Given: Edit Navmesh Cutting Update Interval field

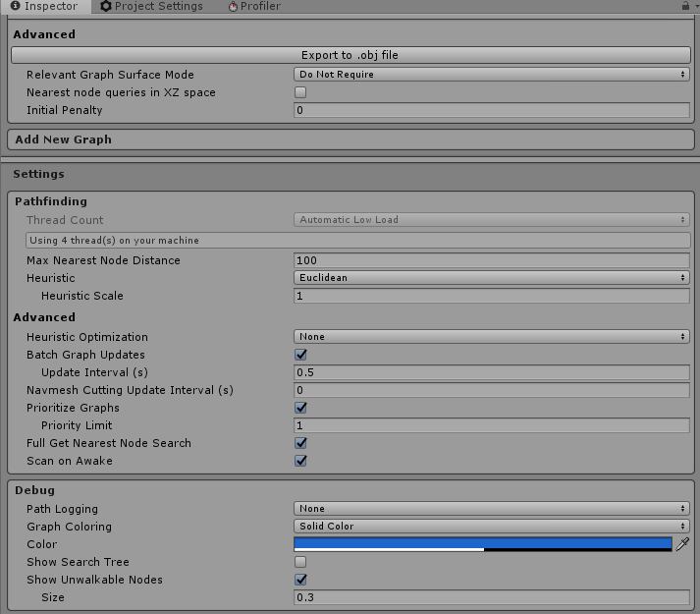Looking at the screenshot, I should tap(492, 390).
